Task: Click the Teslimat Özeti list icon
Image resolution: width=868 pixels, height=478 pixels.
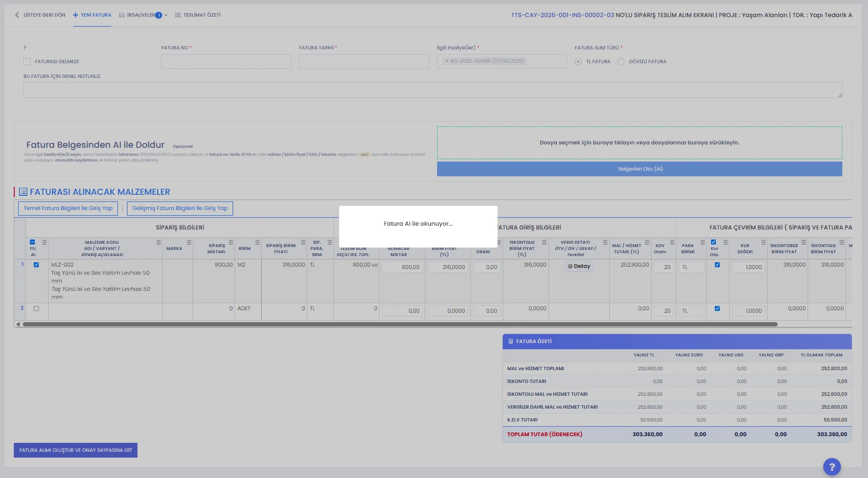Action: pyautogui.click(x=178, y=15)
